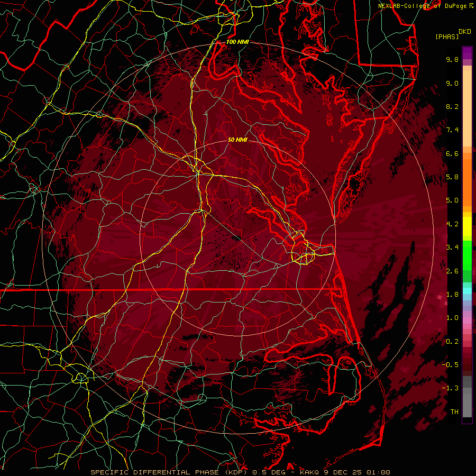Screen dimensions: 476x476
Task: Click the 6.6 scale value
Action: coord(452,153)
